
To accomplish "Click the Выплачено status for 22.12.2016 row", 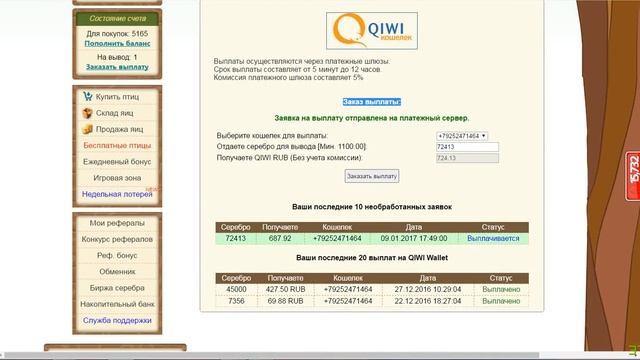I will [x=501, y=301].
